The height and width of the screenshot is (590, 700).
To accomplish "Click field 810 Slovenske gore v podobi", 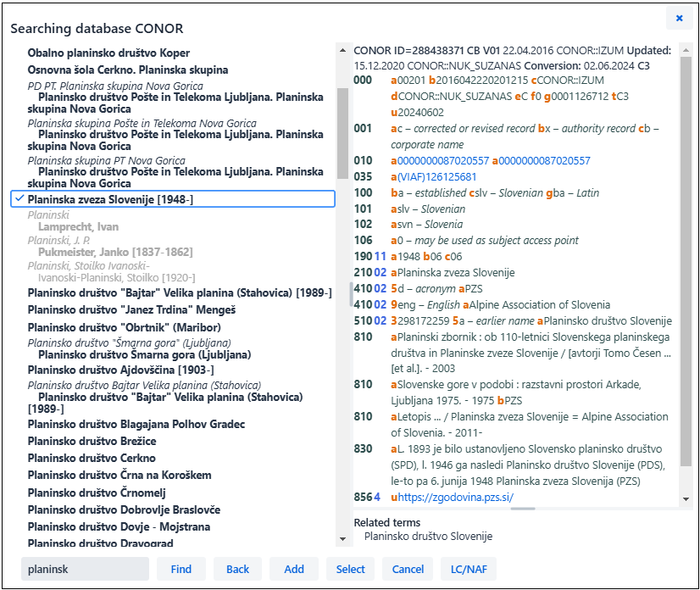I will (516, 392).
